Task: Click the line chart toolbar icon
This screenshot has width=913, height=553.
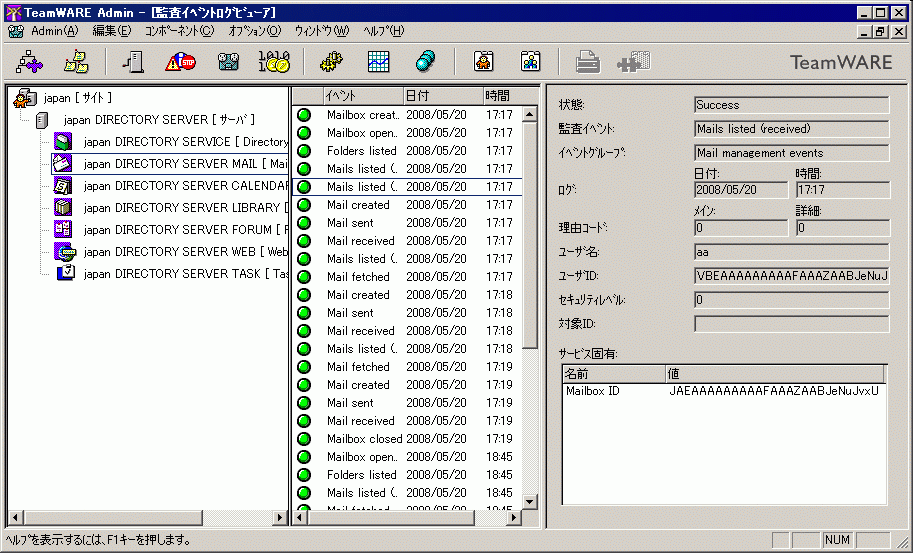Action: (378, 62)
